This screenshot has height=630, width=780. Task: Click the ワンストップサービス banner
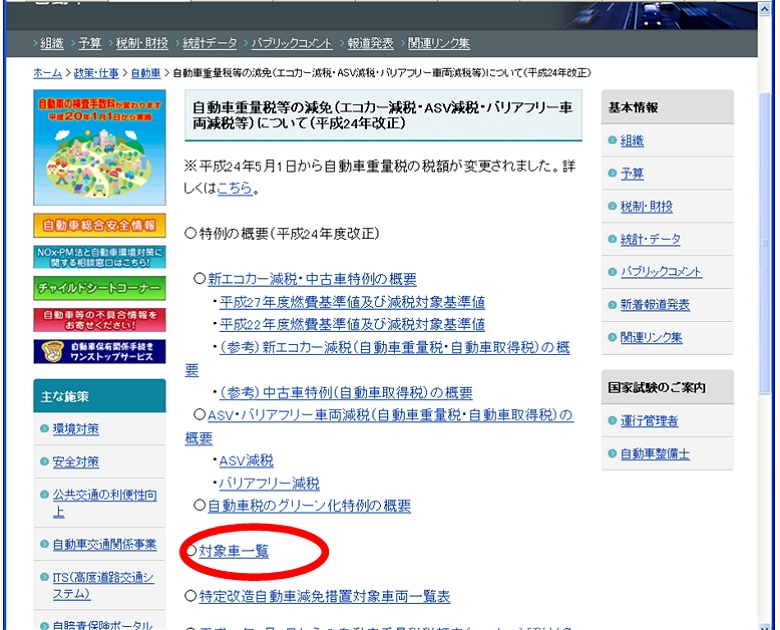99,351
